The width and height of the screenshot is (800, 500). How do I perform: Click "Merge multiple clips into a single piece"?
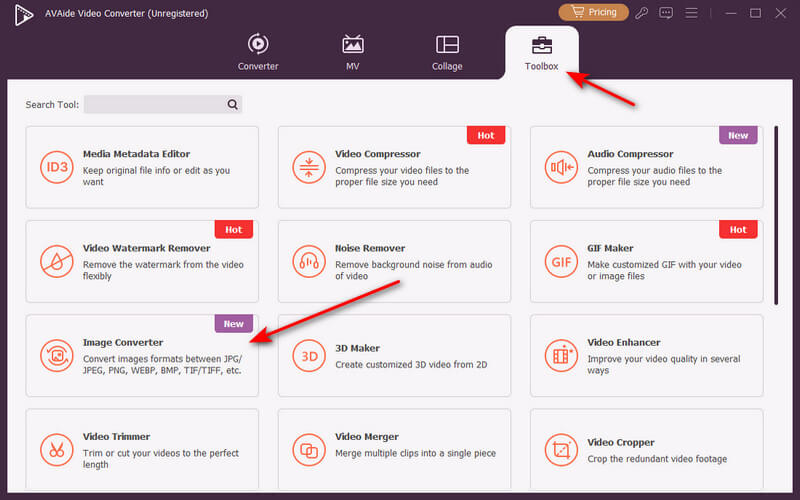point(415,453)
